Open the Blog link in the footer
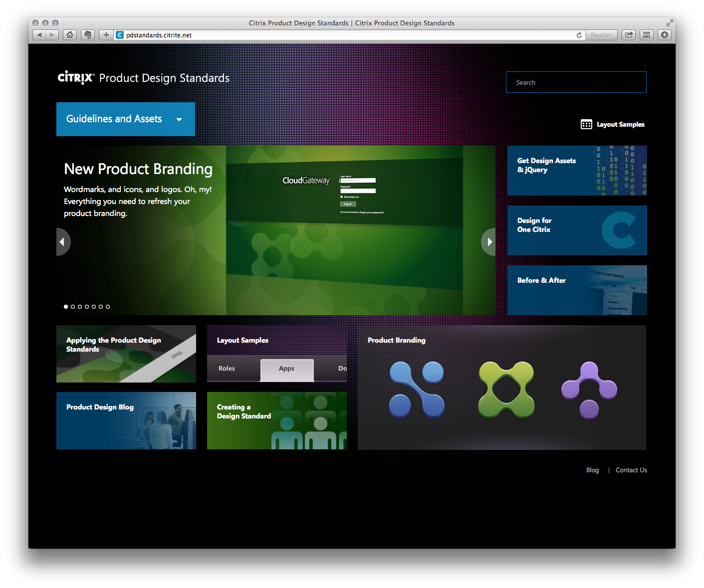The height and width of the screenshot is (588, 704). click(x=592, y=470)
